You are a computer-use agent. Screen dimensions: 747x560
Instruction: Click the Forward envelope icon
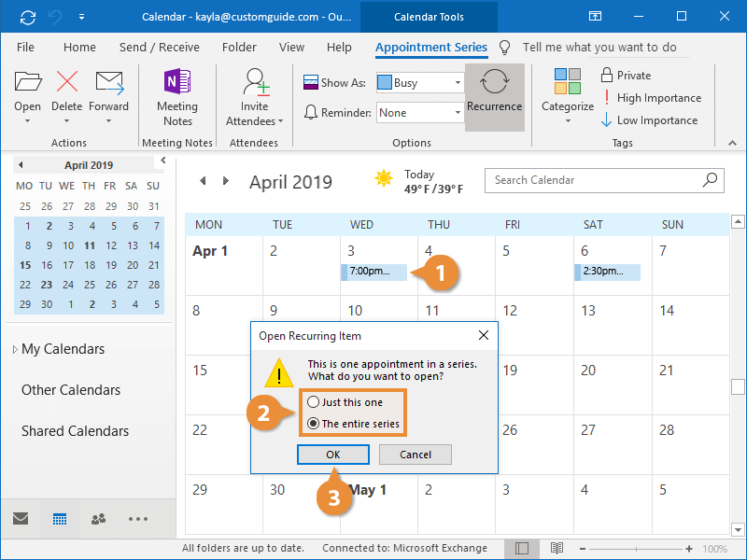[x=109, y=84]
